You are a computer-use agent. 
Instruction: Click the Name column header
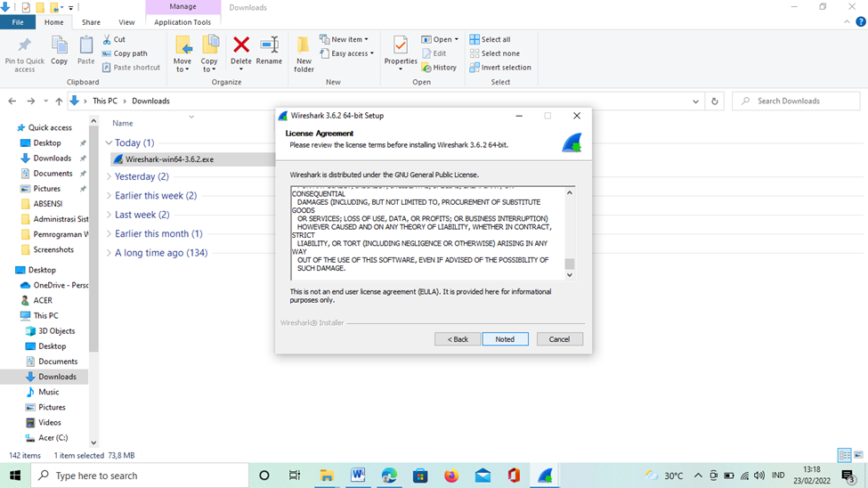coord(122,123)
